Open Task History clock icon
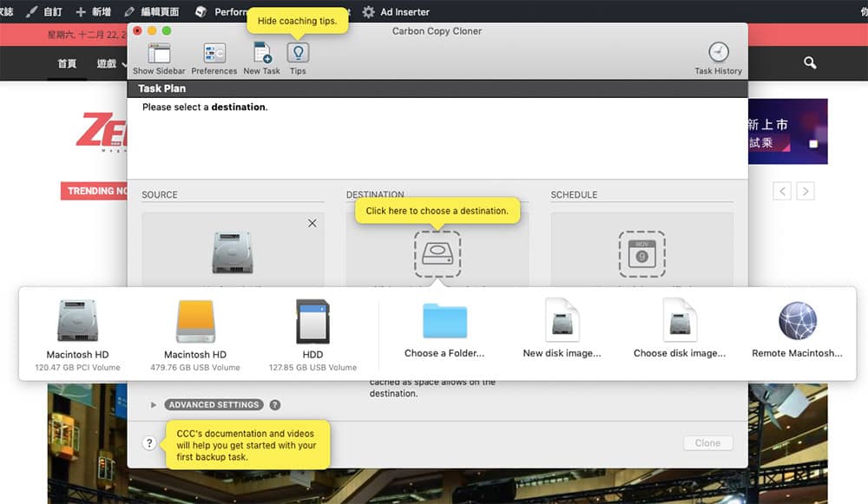Image resolution: width=868 pixels, height=504 pixels. 719,53
